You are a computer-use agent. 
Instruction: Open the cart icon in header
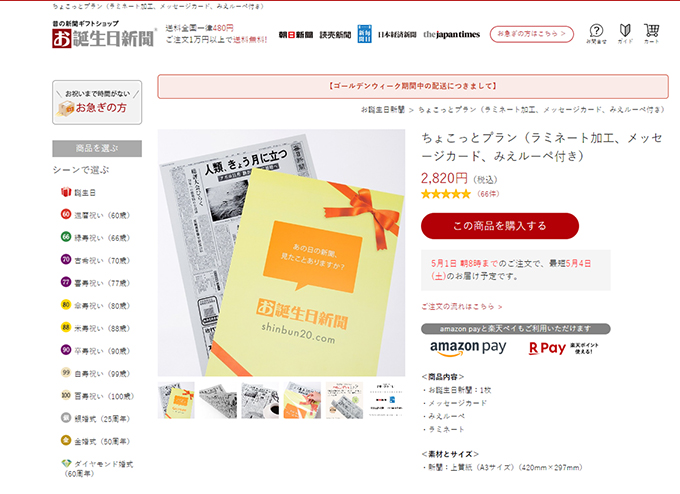click(x=651, y=33)
